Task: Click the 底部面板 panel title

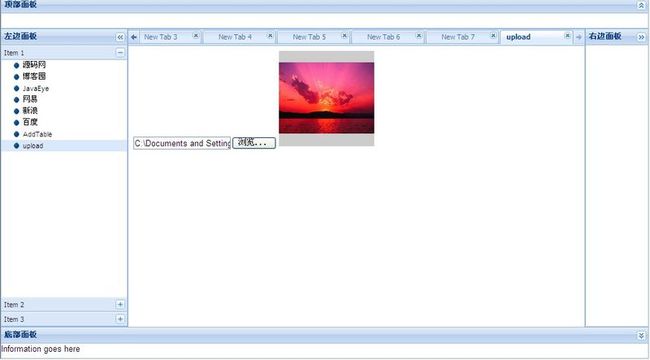Action: click(20, 334)
